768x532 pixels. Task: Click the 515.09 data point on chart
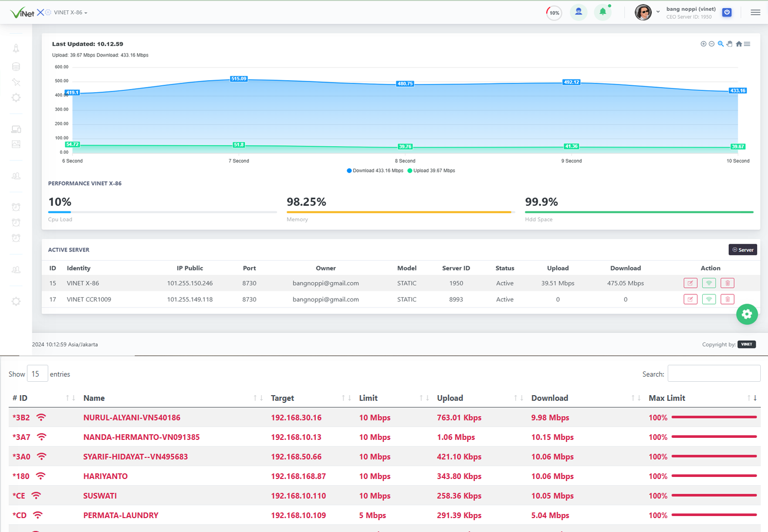[239, 79]
